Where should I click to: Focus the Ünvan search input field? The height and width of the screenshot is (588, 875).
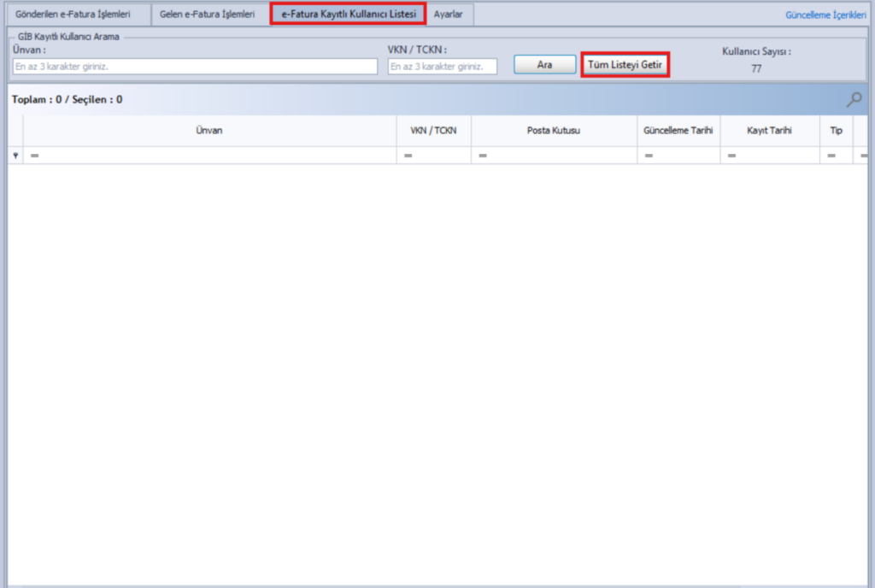click(x=195, y=67)
